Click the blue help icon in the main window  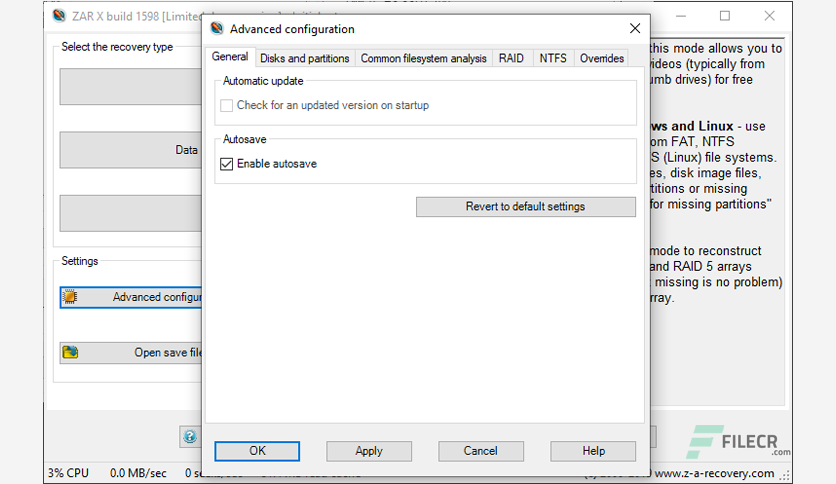(x=190, y=437)
